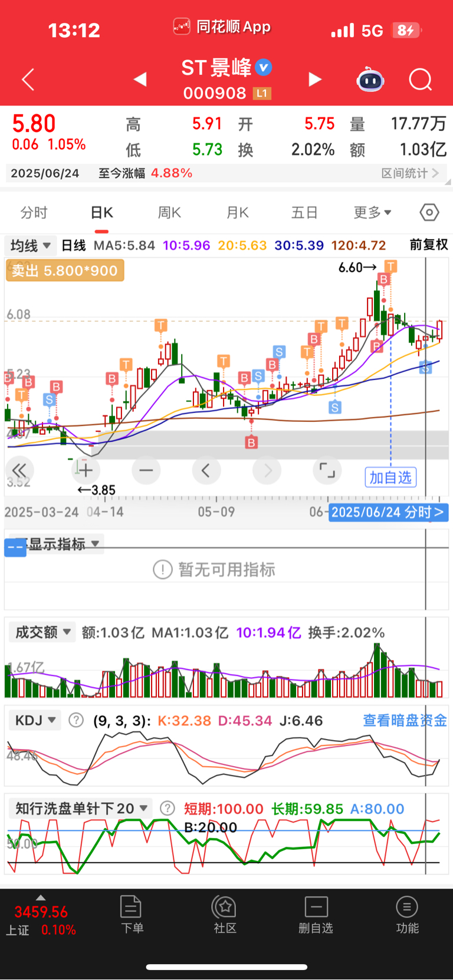
Task: Open the search magnifier
Action: point(421,80)
